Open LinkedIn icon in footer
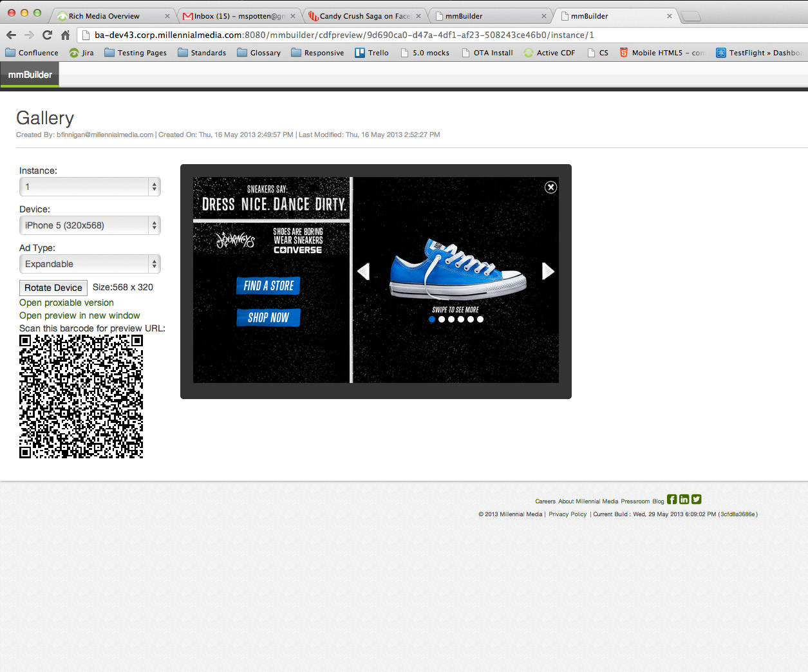808x672 pixels. [684, 499]
